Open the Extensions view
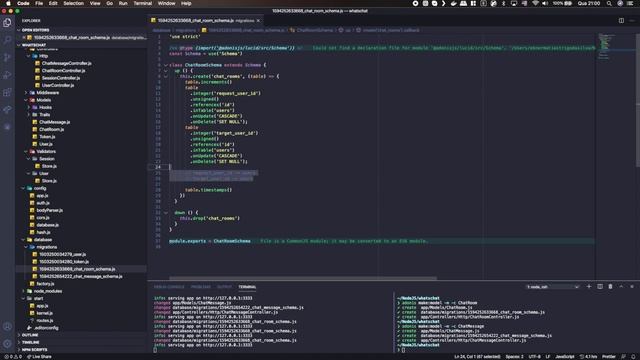 (x=7, y=93)
